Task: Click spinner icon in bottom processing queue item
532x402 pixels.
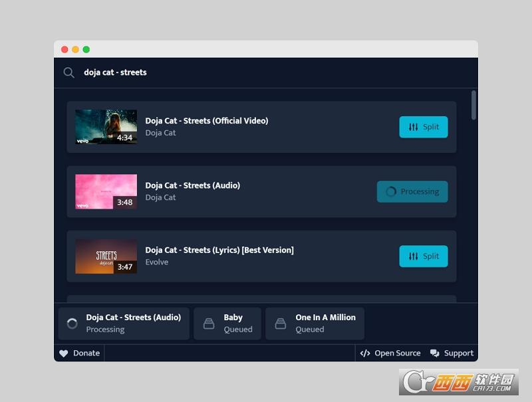Action: click(x=72, y=324)
